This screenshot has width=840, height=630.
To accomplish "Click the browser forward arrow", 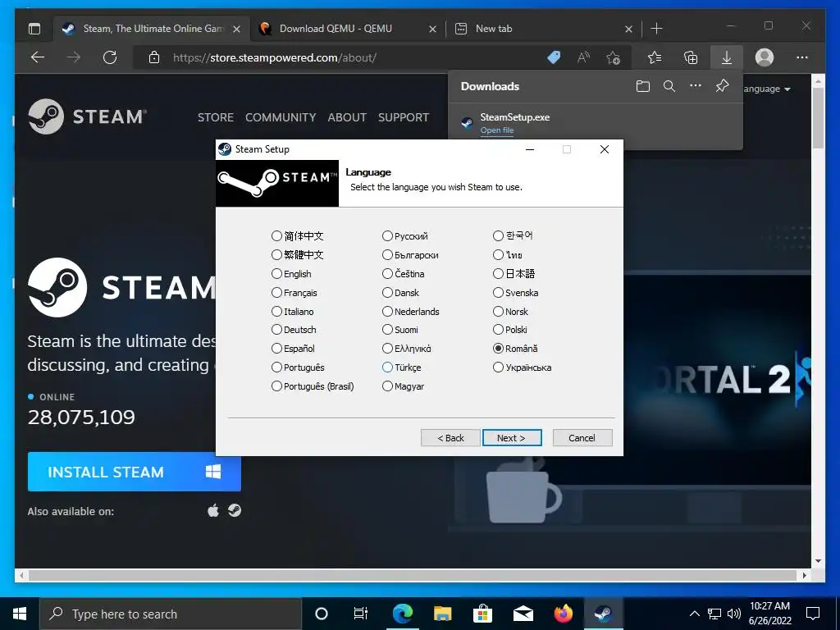I will tap(74, 57).
